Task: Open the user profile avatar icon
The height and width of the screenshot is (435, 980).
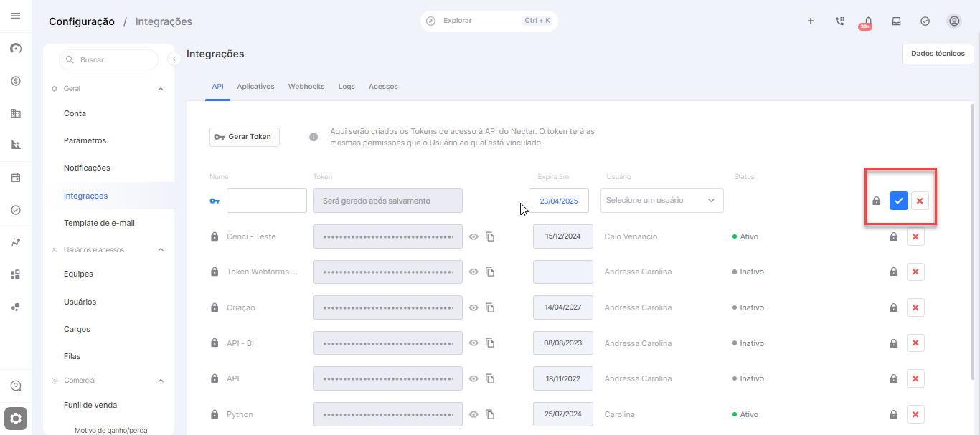Action: (x=954, y=21)
